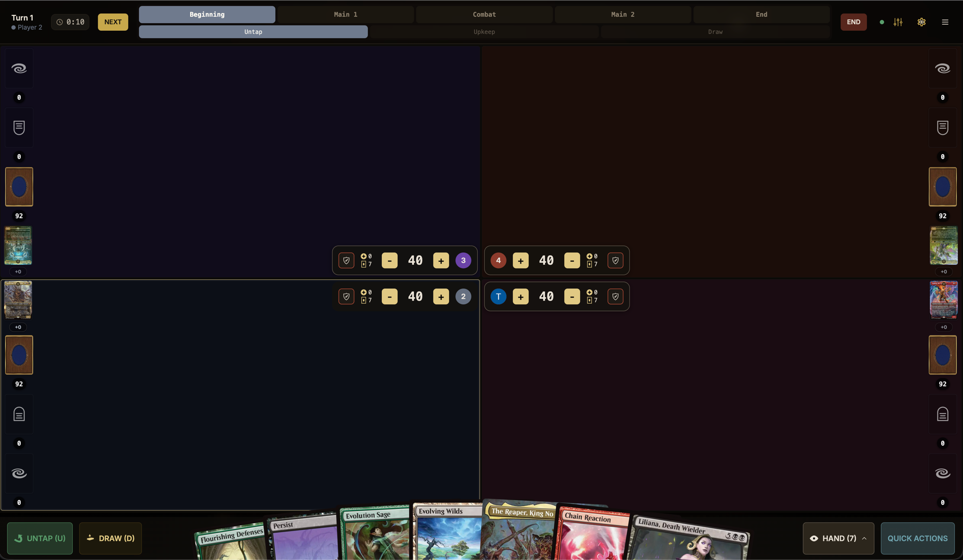
Task: Toggle the purple player 3 indicator circle
Action: (x=463, y=260)
